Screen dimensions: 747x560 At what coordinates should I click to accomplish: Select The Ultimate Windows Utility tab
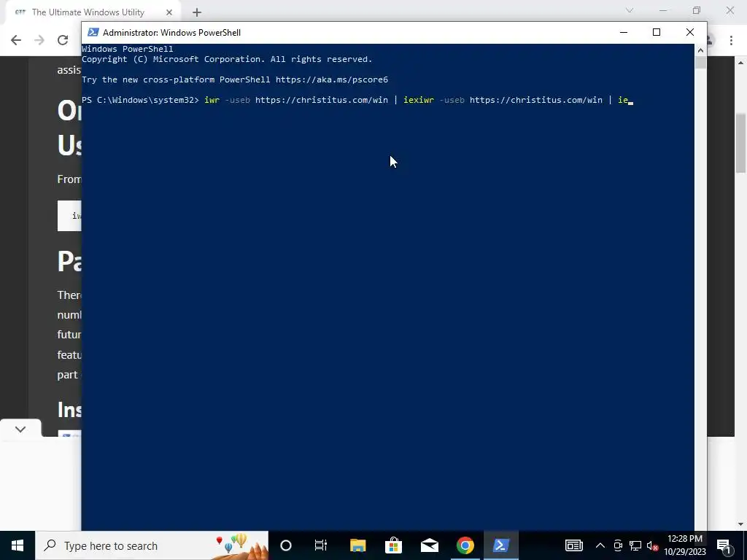pos(88,12)
